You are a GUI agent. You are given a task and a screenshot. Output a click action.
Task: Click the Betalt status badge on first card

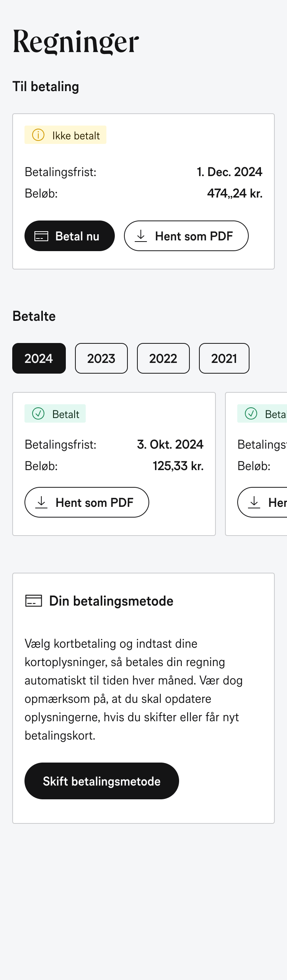[x=55, y=414]
